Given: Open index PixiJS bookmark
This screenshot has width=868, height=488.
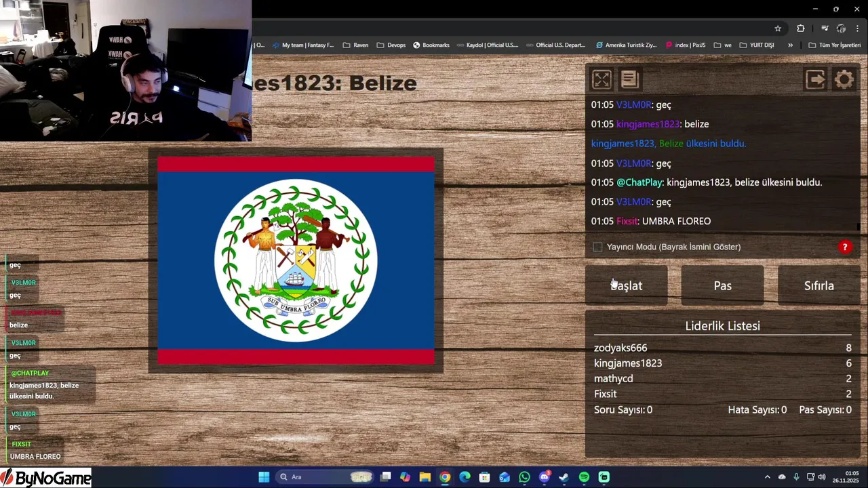Looking at the screenshot, I should [x=686, y=45].
